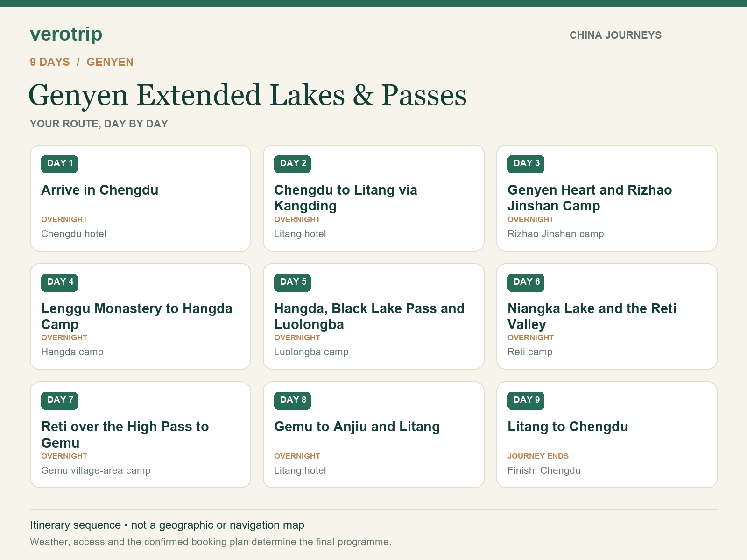The height and width of the screenshot is (560, 747).
Task: Click the DAY 2 badge
Action: pos(293,164)
